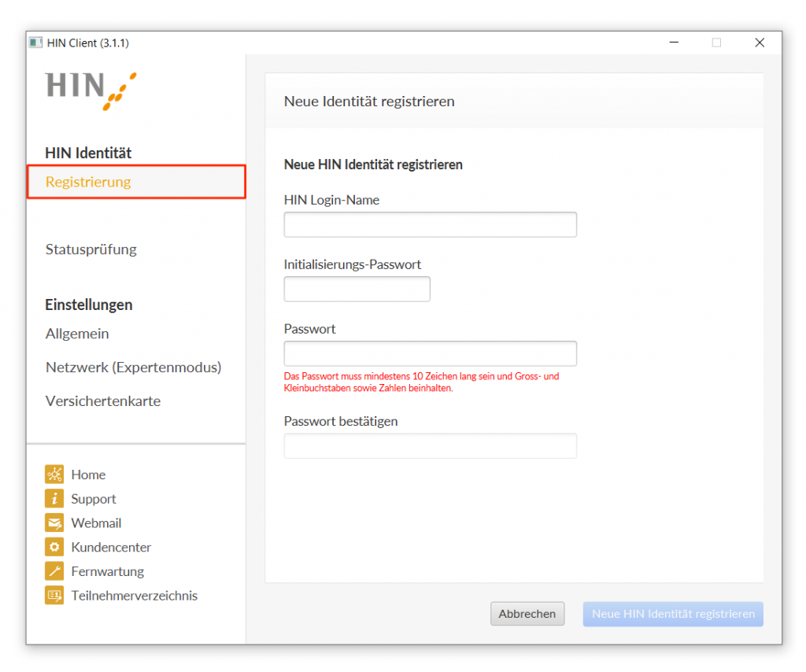Click the Kundencenter gear icon
Screen dimensions: 806x672
point(54,547)
